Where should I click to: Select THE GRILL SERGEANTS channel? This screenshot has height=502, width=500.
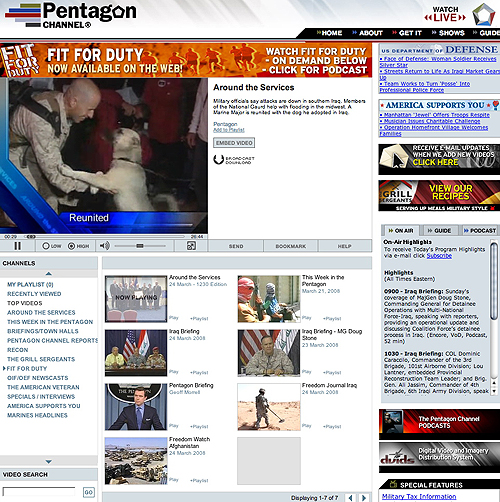pyautogui.click(x=41, y=359)
